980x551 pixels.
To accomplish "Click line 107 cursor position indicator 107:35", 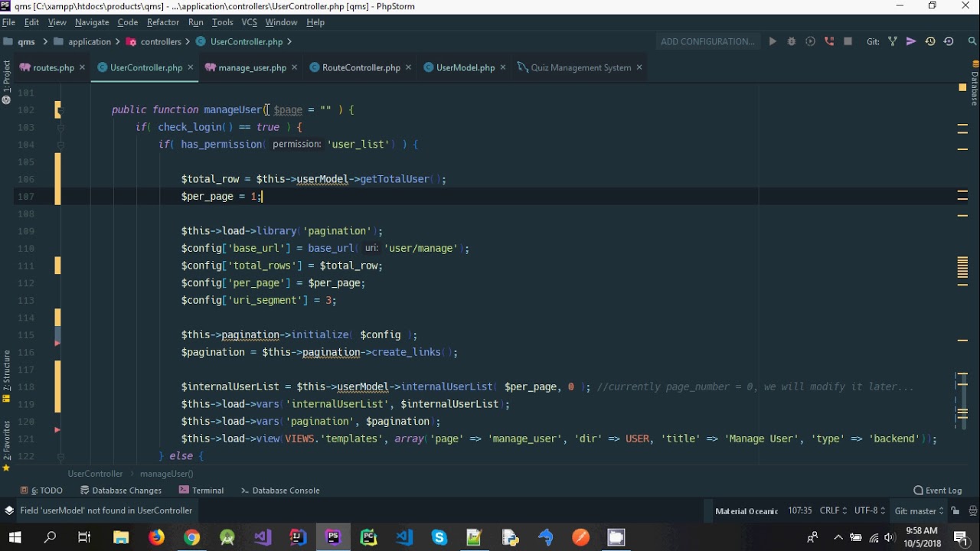I will click(799, 510).
